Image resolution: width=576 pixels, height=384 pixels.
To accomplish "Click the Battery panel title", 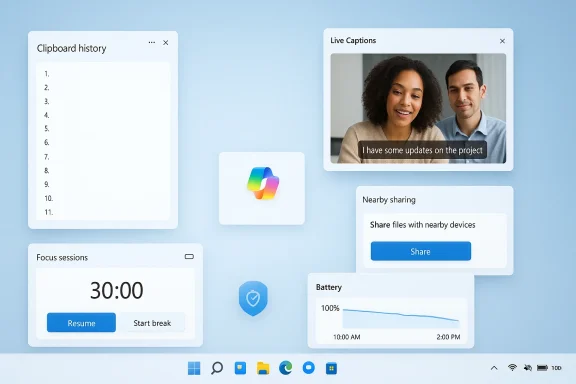I will pyautogui.click(x=329, y=287).
